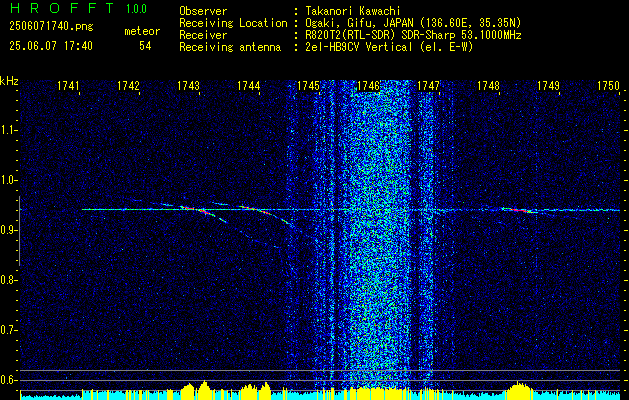Viewport: 629px width, 400px height.
Task: Click the Receiver field label
Action: tap(203, 35)
